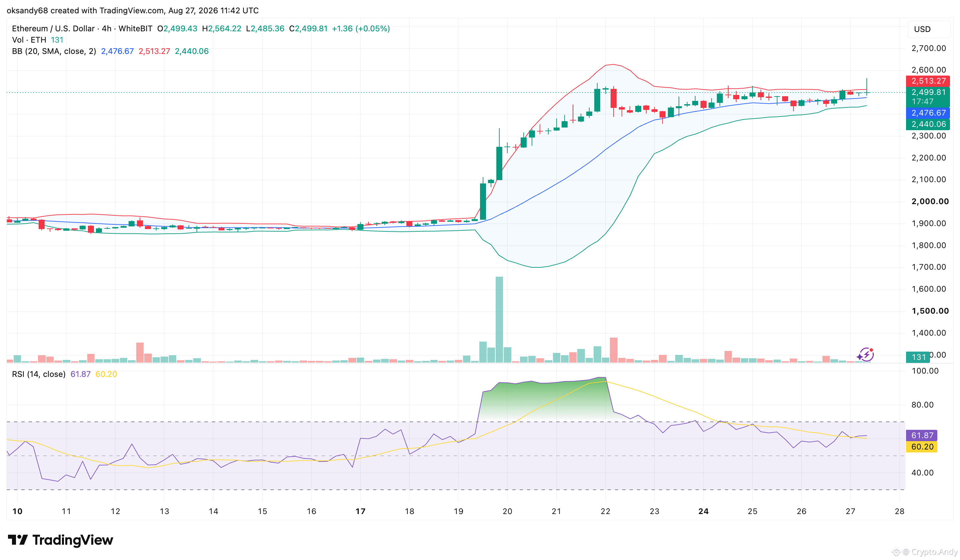Click the purple lightning icon near the volume bars
This screenshot has height=560, width=960.
coord(865,355)
